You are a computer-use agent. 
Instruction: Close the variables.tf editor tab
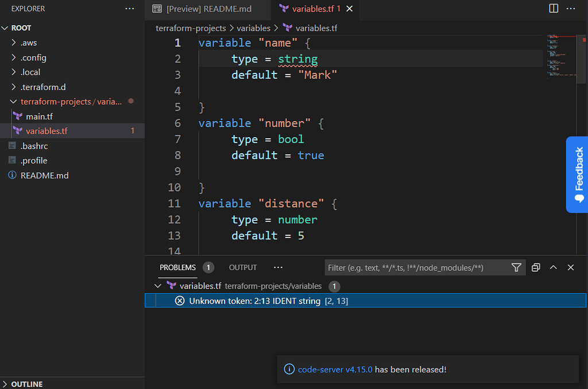pyautogui.click(x=350, y=9)
